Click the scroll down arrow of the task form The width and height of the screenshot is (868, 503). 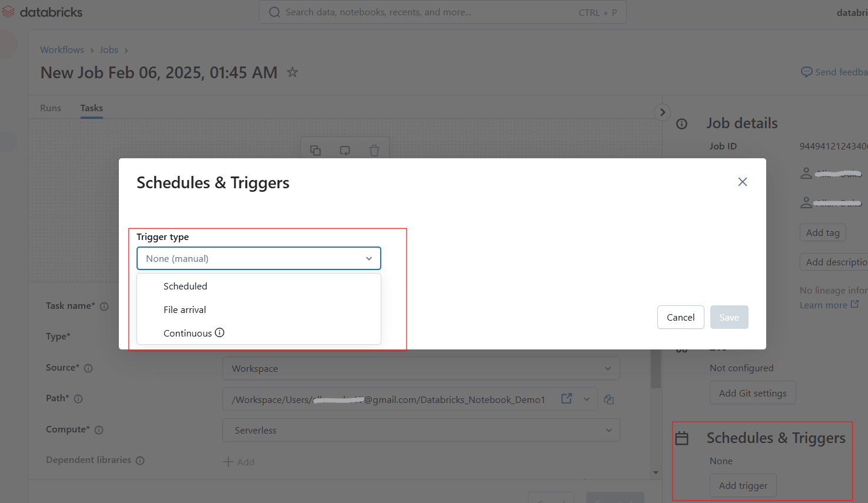(656, 472)
